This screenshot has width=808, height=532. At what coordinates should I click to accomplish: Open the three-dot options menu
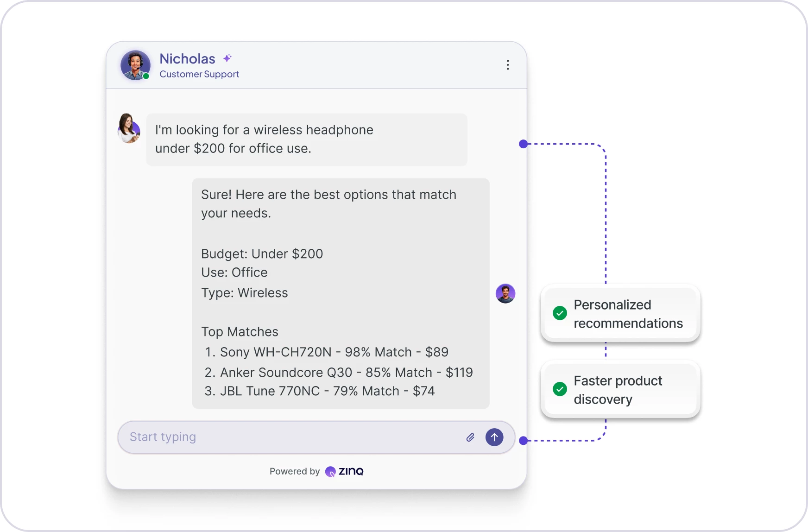pos(508,65)
